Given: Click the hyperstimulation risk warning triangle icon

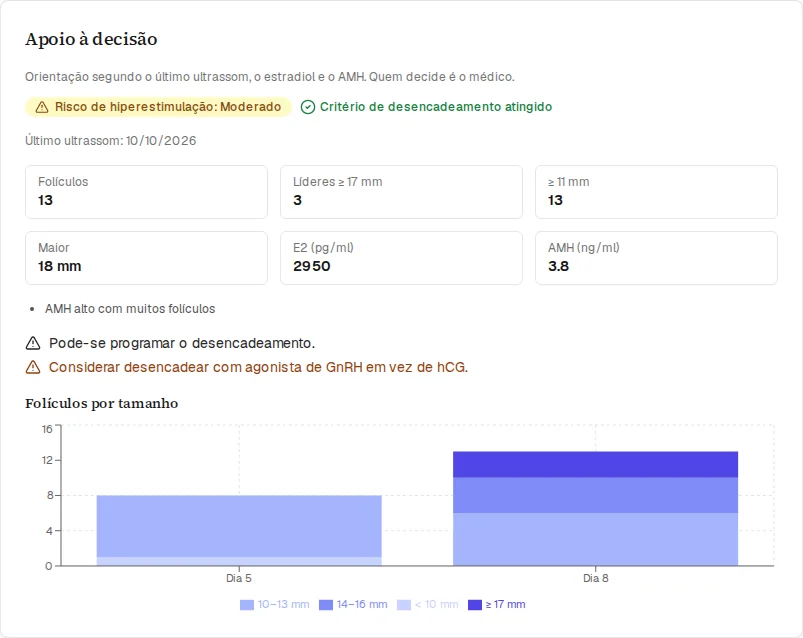Looking at the screenshot, I should point(42,107).
